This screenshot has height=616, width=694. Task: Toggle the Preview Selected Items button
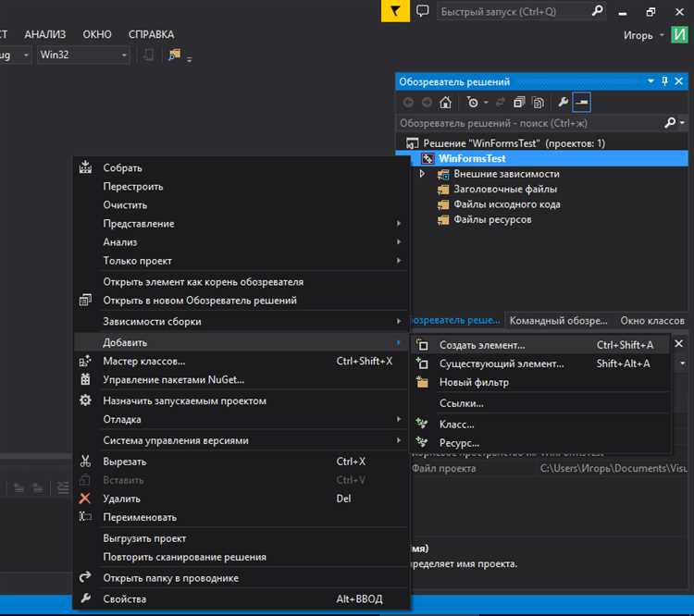coord(582,103)
